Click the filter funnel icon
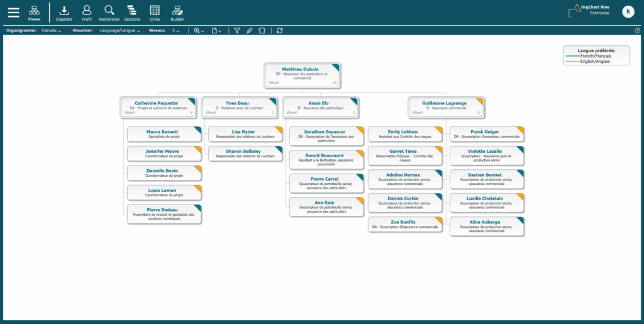 [237, 30]
